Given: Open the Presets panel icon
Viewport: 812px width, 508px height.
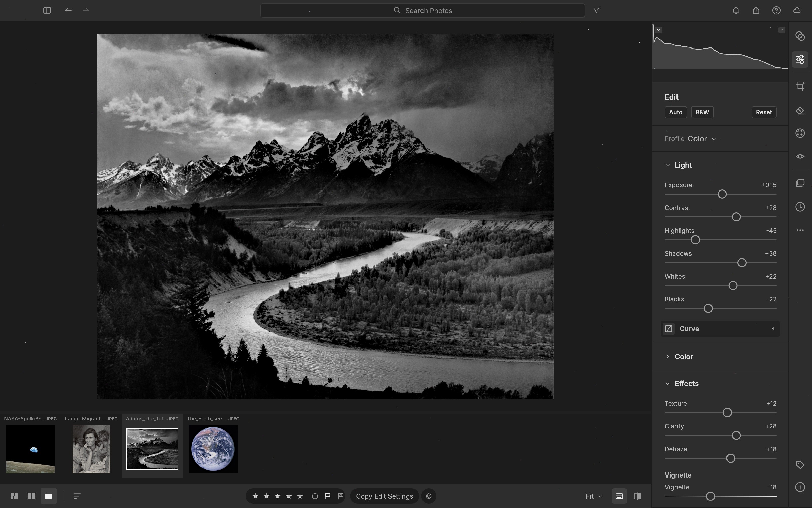Looking at the screenshot, I should 800,36.
